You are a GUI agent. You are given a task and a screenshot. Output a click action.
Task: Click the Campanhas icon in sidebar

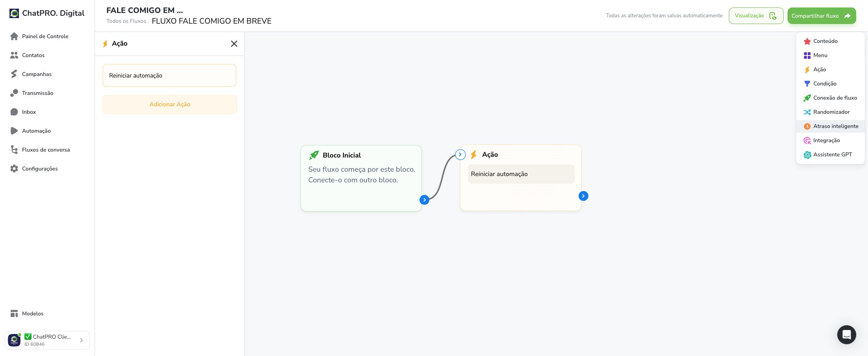pos(14,74)
